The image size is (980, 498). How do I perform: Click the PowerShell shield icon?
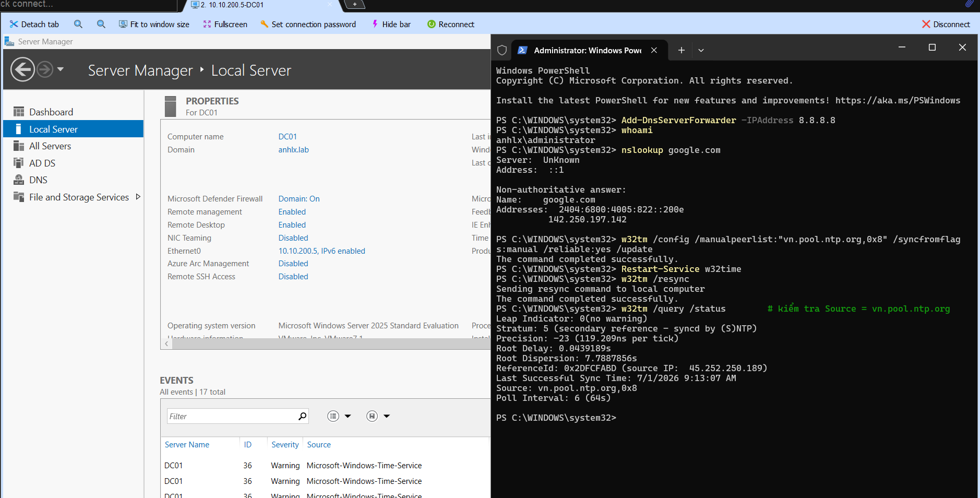[x=502, y=50]
